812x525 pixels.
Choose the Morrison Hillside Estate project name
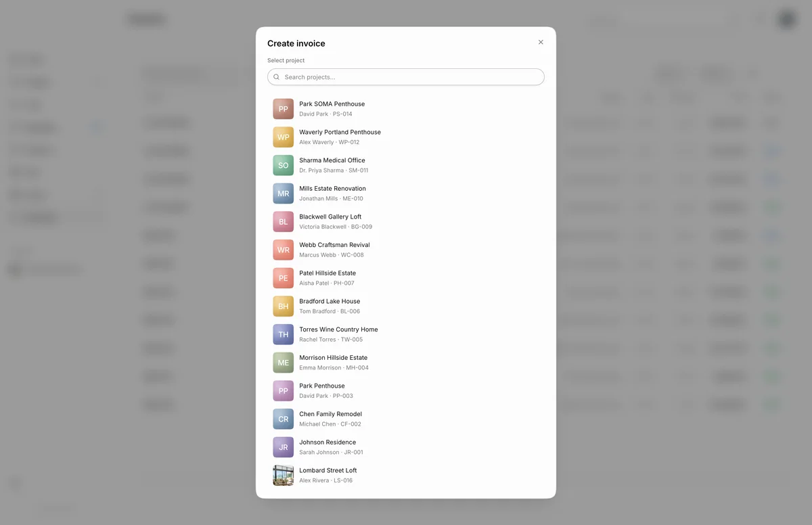pyautogui.click(x=334, y=358)
